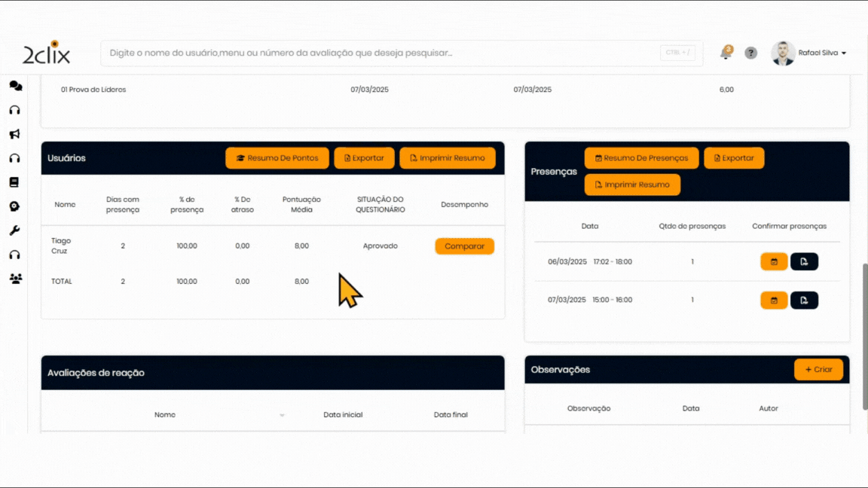Download PDF for 07/03/2025 session
This screenshot has width=868, height=488.
tap(804, 300)
